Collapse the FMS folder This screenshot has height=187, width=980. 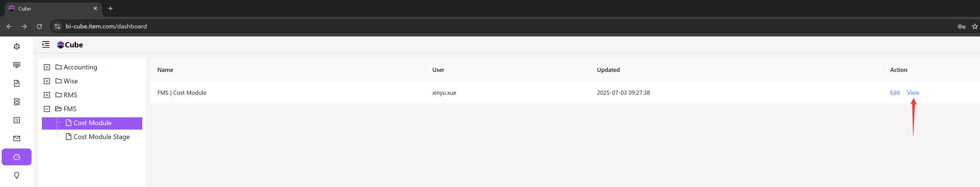[x=47, y=109]
